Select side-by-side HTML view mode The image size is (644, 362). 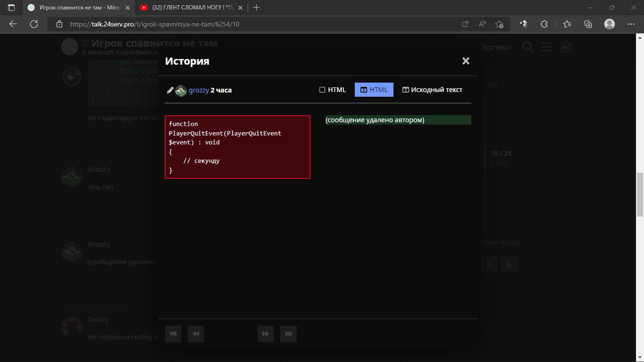click(374, 90)
